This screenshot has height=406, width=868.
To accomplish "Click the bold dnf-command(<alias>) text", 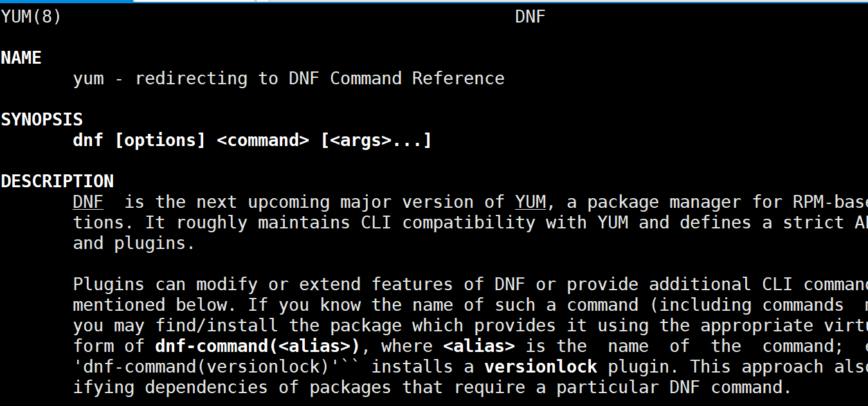I will coord(258,346).
